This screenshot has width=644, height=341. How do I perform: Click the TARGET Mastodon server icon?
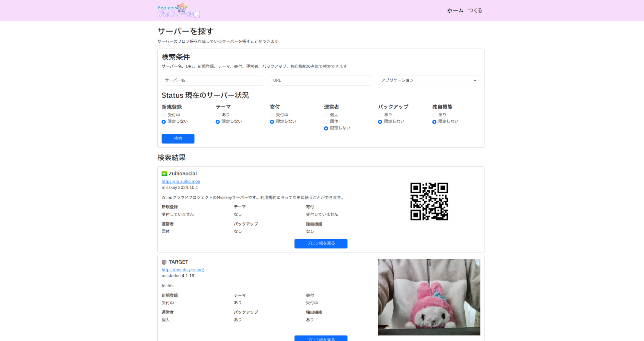[x=164, y=262]
